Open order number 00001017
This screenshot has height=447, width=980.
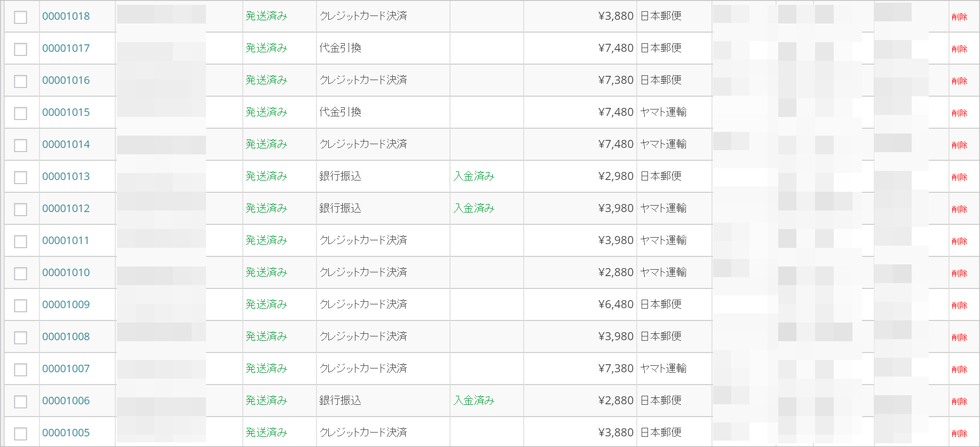[66, 48]
